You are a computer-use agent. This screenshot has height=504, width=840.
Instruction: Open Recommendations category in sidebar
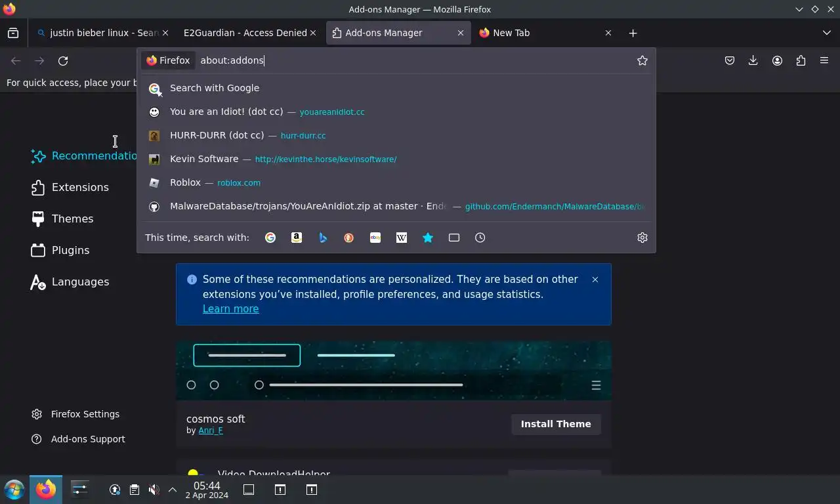pos(83,156)
